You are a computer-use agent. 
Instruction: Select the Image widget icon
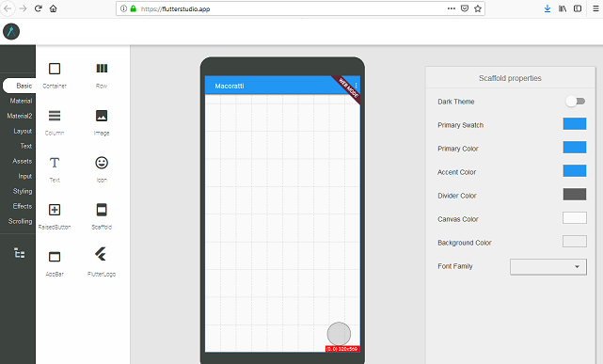(102, 116)
